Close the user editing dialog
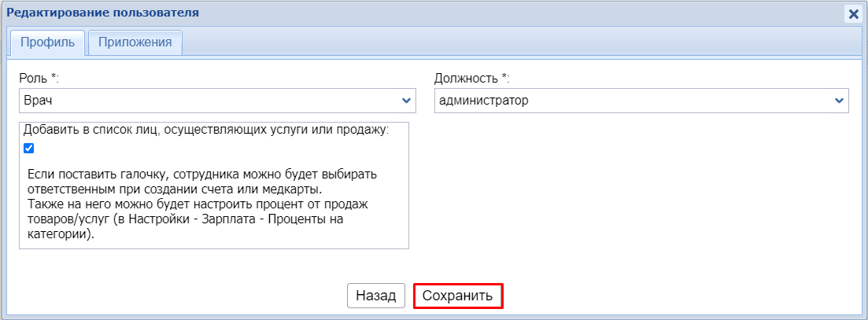 point(852,13)
